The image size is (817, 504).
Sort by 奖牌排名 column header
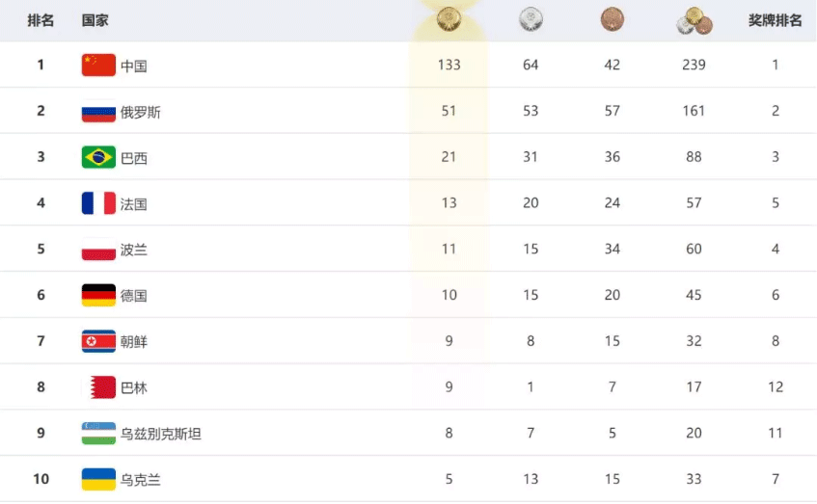775,20
